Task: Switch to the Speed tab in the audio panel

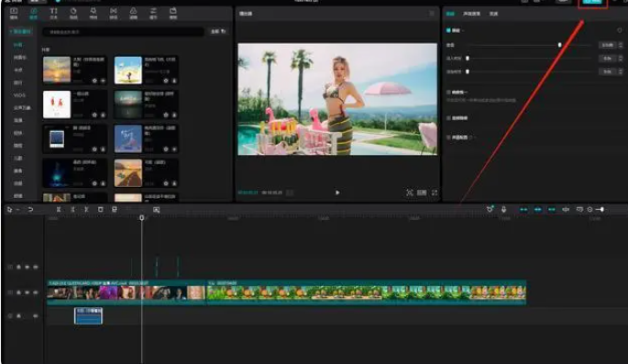Action: tap(494, 14)
